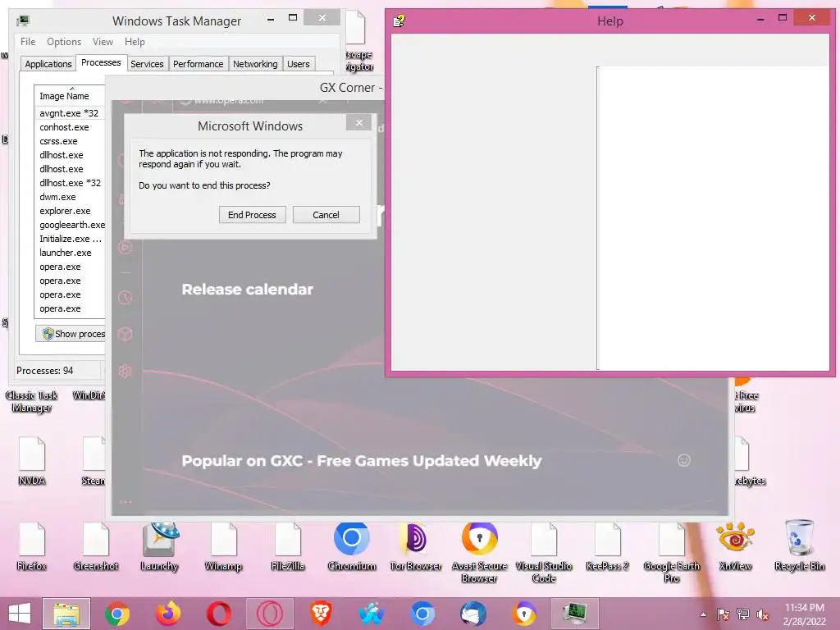Image resolution: width=840 pixels, height=630 pixels.
Task: Select the NVDA desktop icon
Action: (x=32, y=461)
